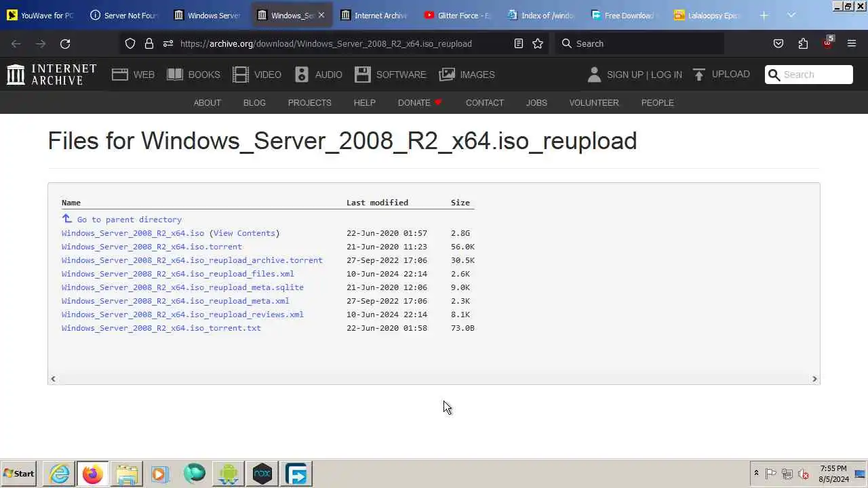Open the ABOUT menu link
Image resolution: width=868 pixels, height=488 pixels.
click(208, 102)
